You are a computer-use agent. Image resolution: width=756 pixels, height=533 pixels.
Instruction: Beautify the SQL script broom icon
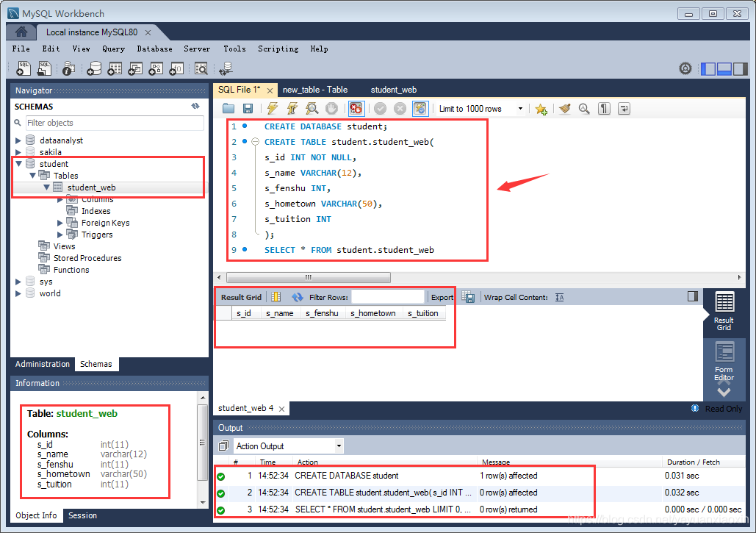point(564,109)
